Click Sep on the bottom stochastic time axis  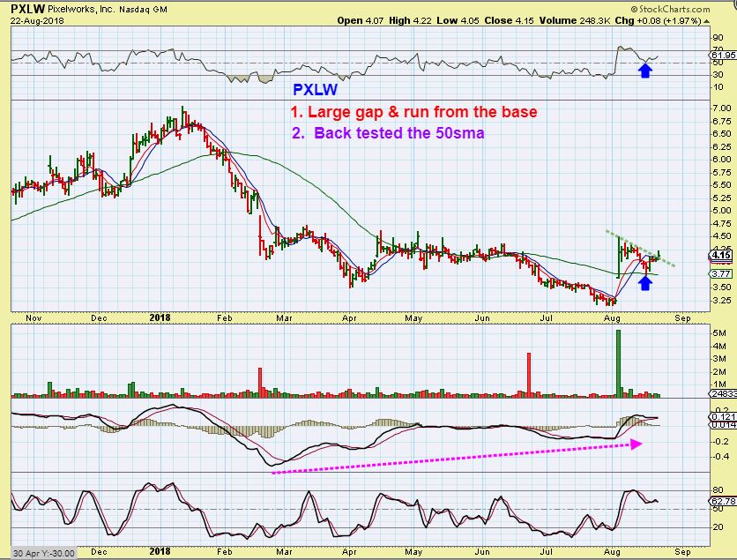[682, 551]
